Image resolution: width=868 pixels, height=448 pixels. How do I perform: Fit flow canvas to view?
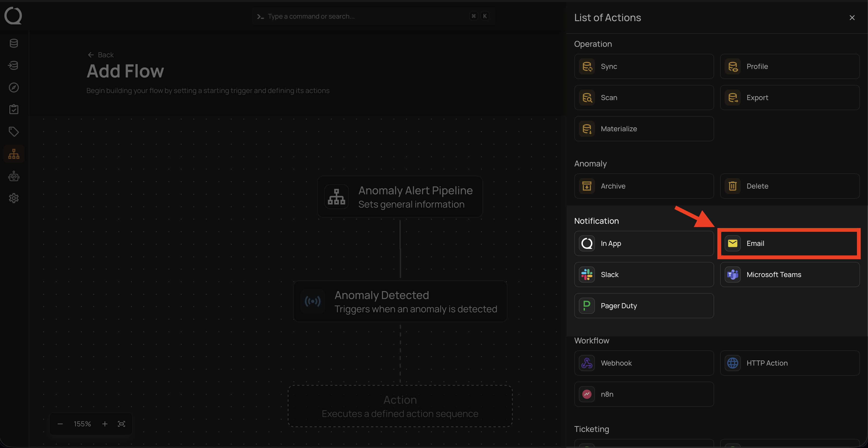pos(121,424)
